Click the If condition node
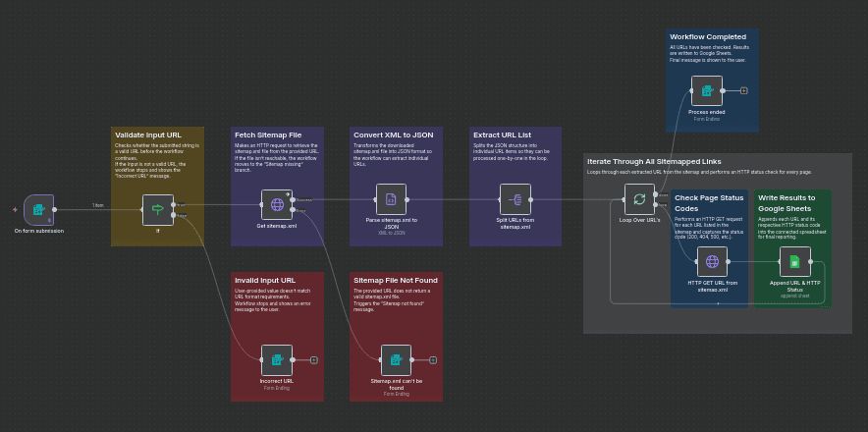 [157, 209]
